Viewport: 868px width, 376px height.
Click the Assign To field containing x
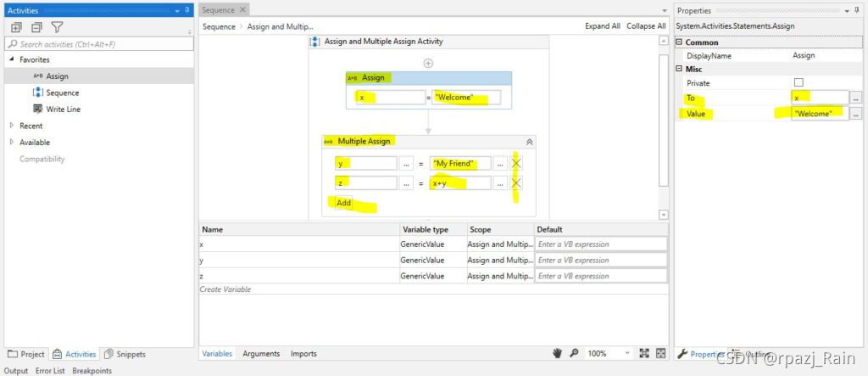click(x=391, y=98)
